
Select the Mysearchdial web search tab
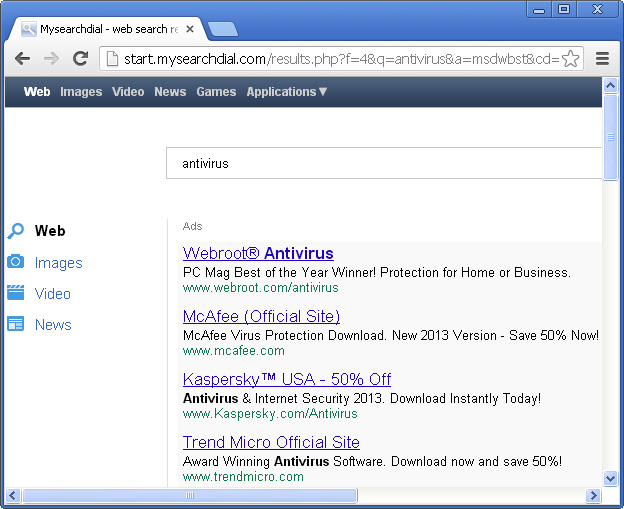point(107,29)
